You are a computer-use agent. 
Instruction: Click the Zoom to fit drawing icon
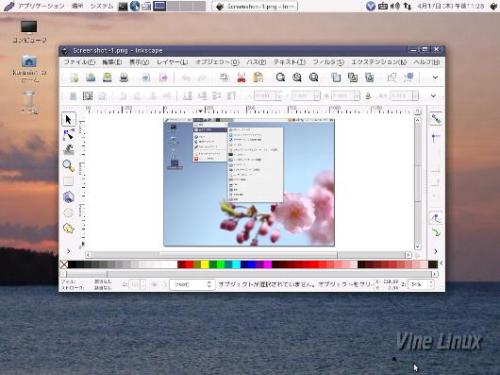[x=297, y=78]
